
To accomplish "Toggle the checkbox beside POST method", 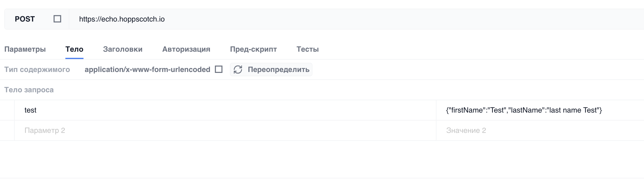I will pos(57,19).
